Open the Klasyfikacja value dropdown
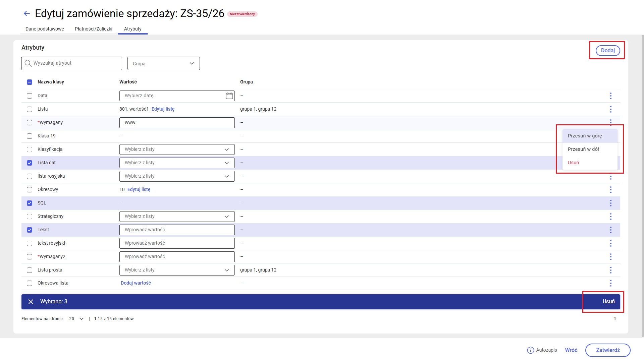644x362 pixels. point(177,149)
